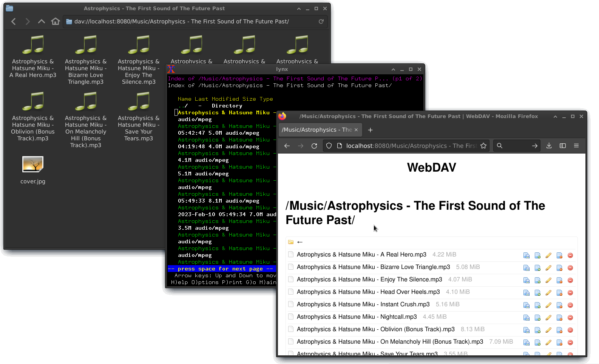Go back in Firefox

(x=287, y=146)
